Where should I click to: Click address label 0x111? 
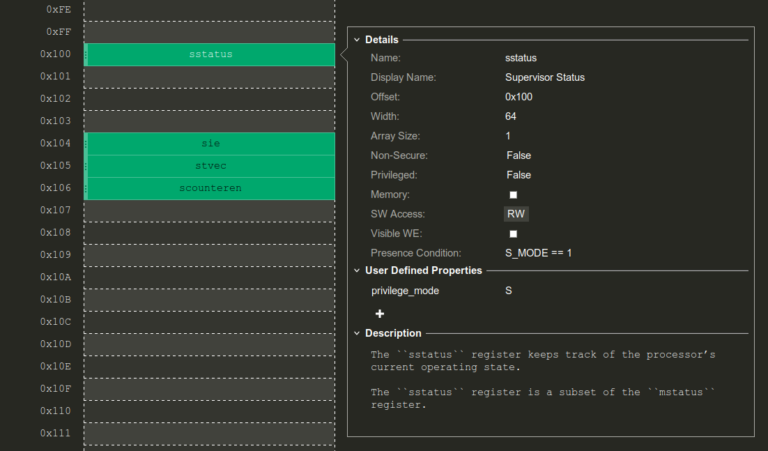(55, 433)
